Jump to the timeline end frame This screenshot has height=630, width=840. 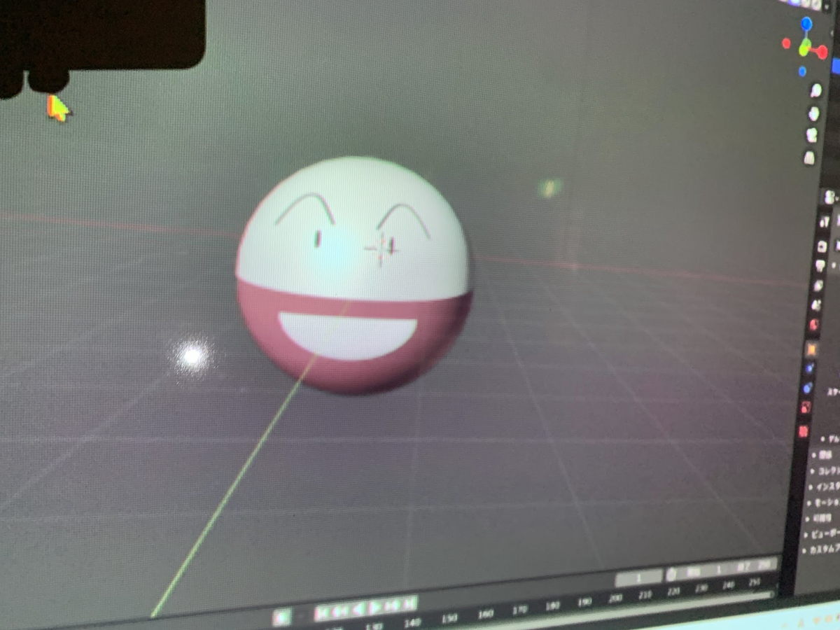pyautogui.click(x=409, y=603)
